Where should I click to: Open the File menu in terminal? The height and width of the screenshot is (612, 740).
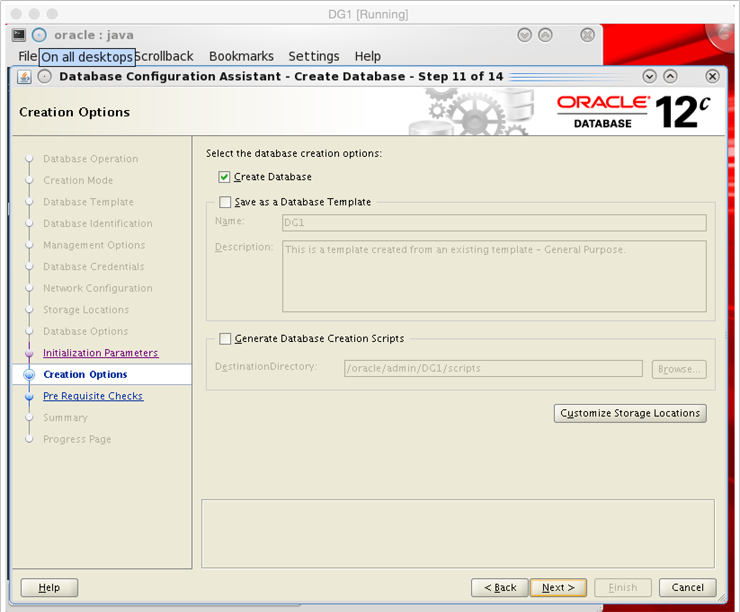[27, 56]
